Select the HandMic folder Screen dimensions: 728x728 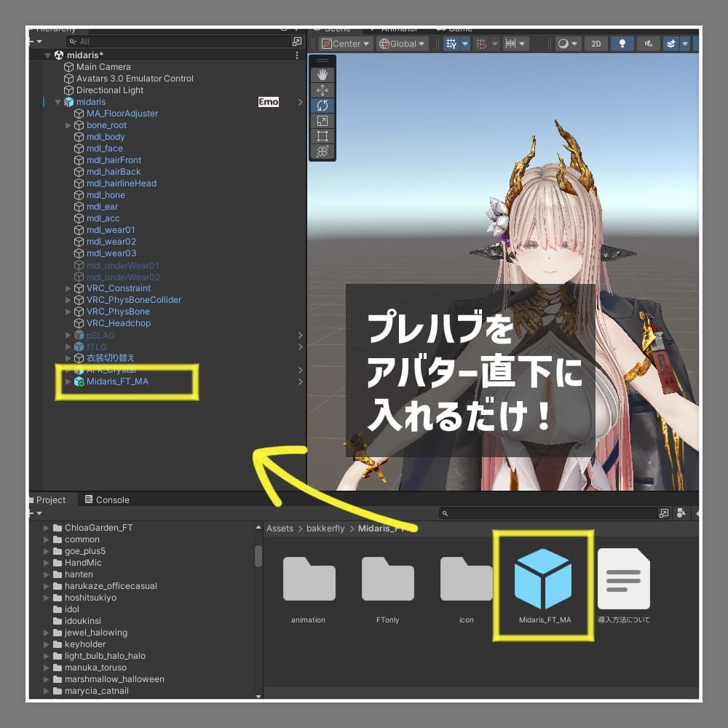tap(83, 563)
